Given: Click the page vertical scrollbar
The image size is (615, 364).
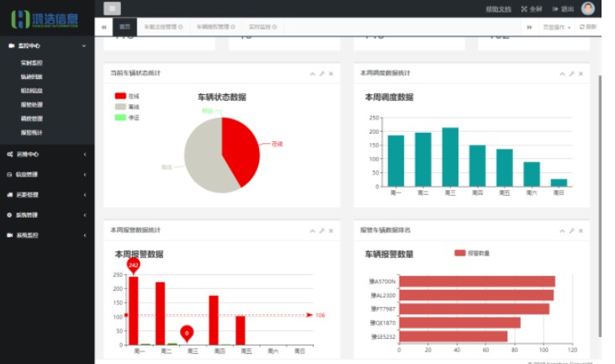Looking at the screenshot, I should 600,206.
